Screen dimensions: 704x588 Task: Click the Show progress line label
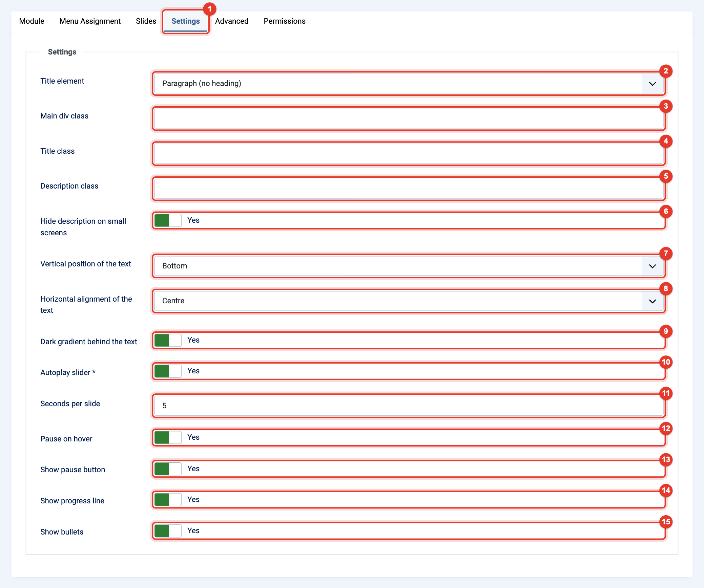pos(72,501)
